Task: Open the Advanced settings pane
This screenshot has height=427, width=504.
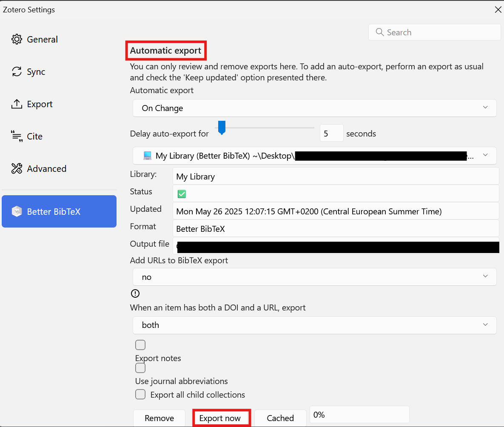Action: click(x=59, y=168)
